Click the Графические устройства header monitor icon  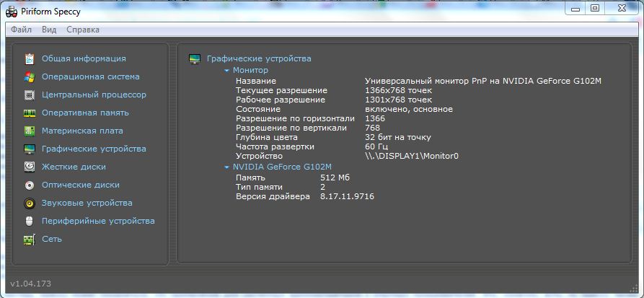point(195,58)
